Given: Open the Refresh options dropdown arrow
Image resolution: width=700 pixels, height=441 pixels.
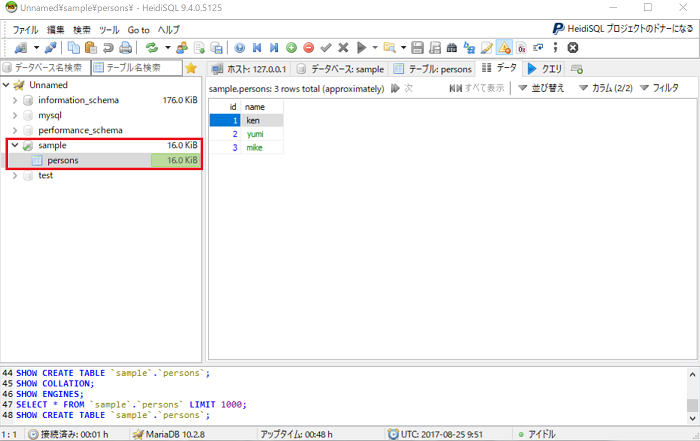Looking at the screenshot, I should pyautogui.click(x=168, y=48).
